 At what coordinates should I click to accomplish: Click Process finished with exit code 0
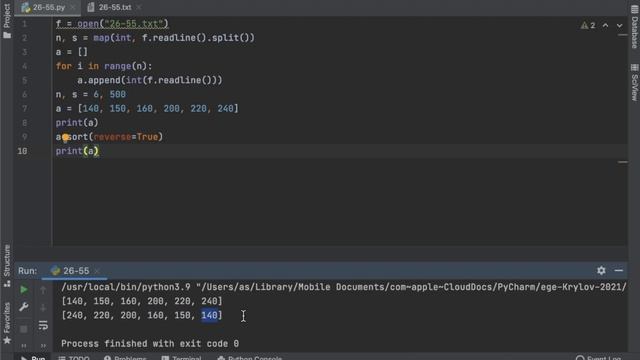click(x=150, y=344)
